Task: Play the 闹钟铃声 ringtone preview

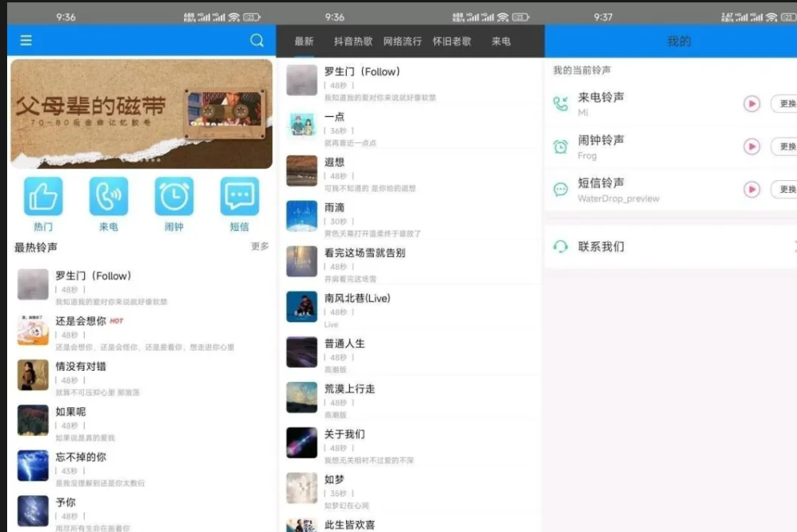Action: pyautogui.click(x=752, y=146)
